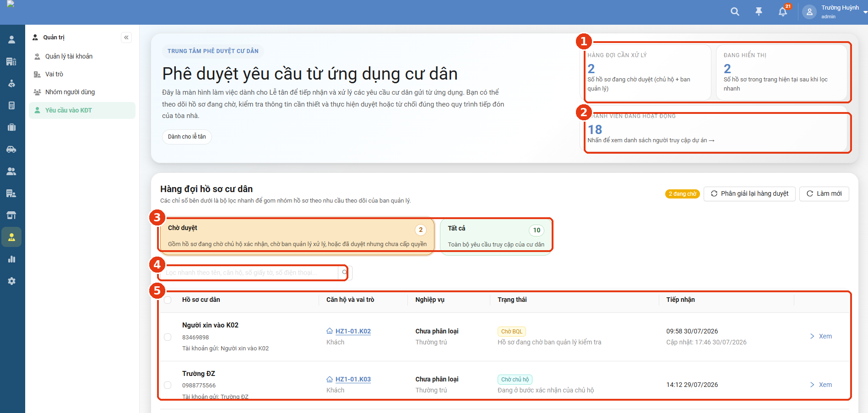Tick the select-all checkbox in table header

coord(168,300)
